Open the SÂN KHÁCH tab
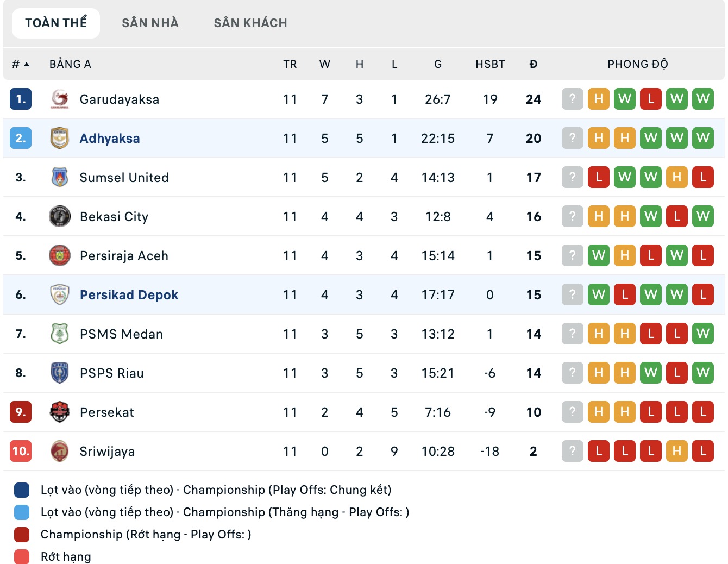 (250, 23)
